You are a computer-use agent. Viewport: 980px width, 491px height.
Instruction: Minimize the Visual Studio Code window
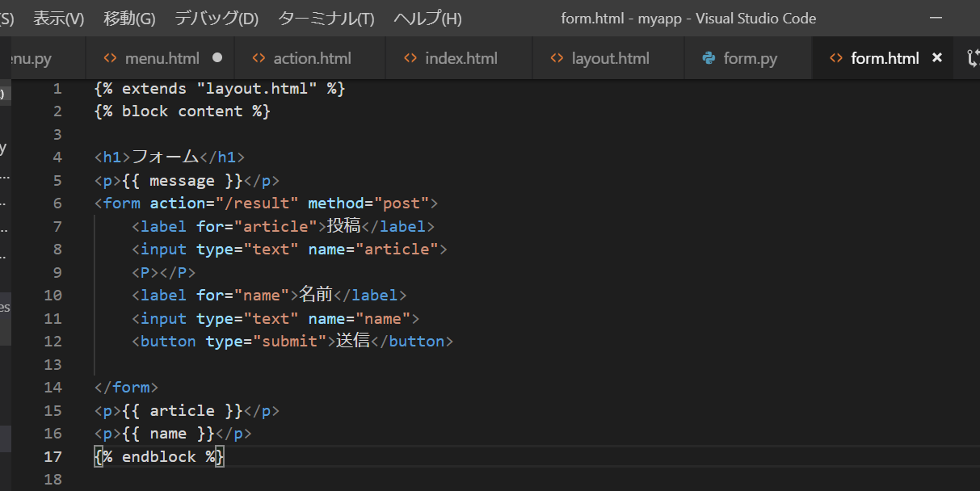[x=936, y=18]
